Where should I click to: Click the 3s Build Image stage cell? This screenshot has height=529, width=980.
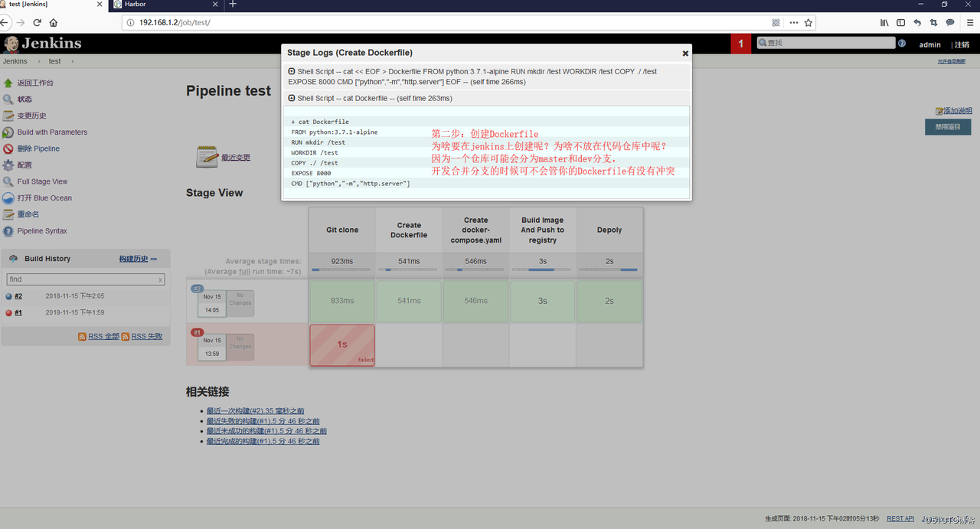[x=543, y=301]
